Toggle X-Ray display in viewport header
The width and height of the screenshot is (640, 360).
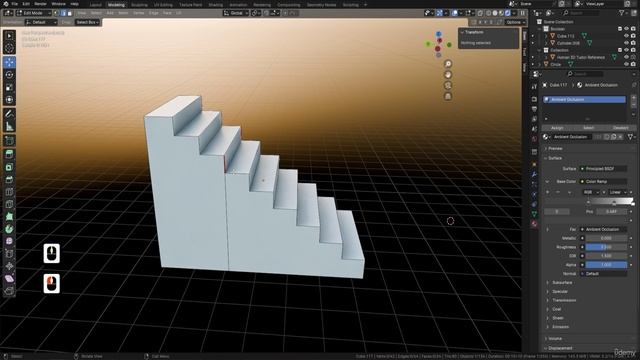(x=480, y=13)
